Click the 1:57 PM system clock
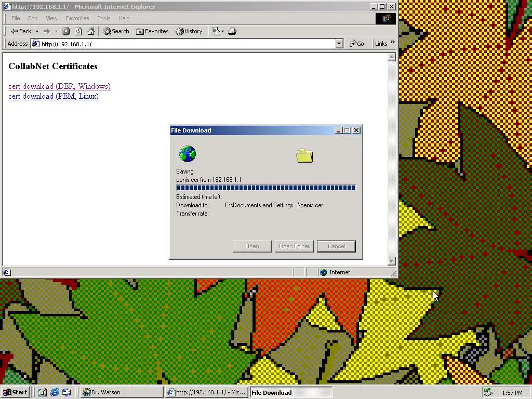Viewport: 532px width, 399px height. [512, 393]
